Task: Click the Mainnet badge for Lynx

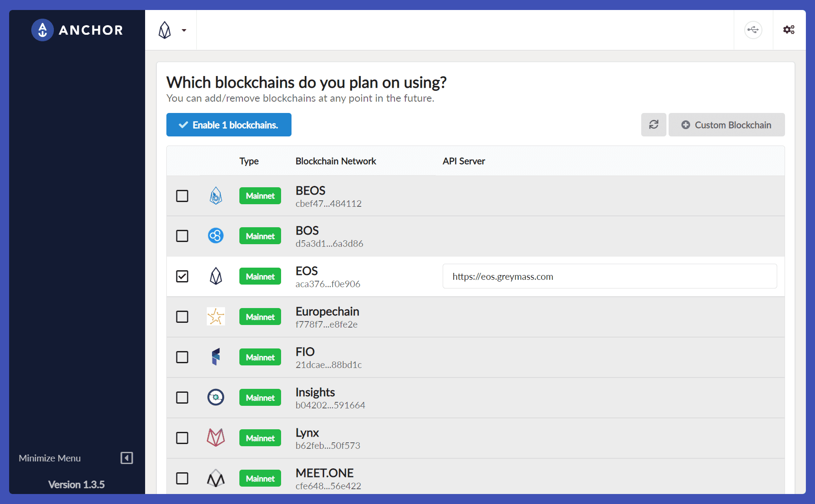Action: click(x=260, y=438)
